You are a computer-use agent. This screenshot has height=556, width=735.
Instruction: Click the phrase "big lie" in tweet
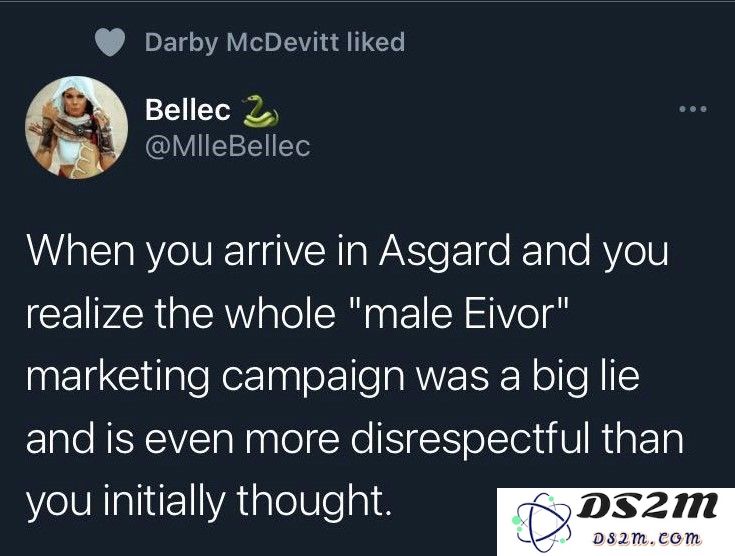[585, 377]
